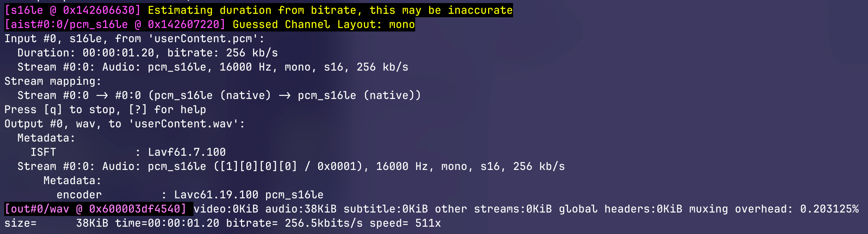Click the [aist#0:0/pcm_s16le @ 0x142607220] tag
The width and height of the screenshot is (868, 234).
(x=115, y=25)
